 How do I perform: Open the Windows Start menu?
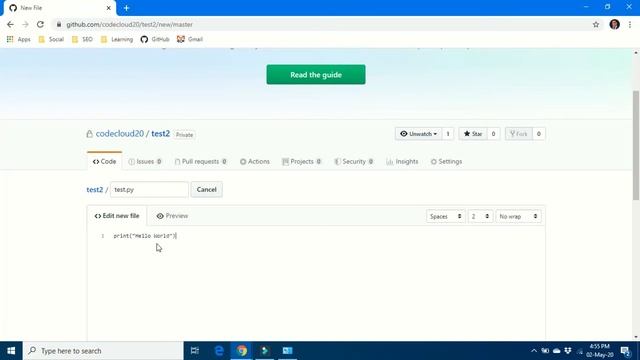point(11,351)
